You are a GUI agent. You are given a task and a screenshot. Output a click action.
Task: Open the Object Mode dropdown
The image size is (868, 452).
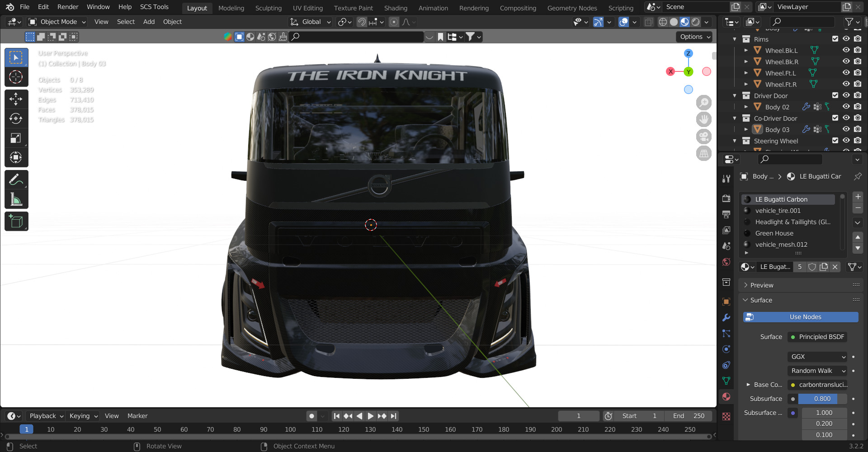(x=57, y=22)
